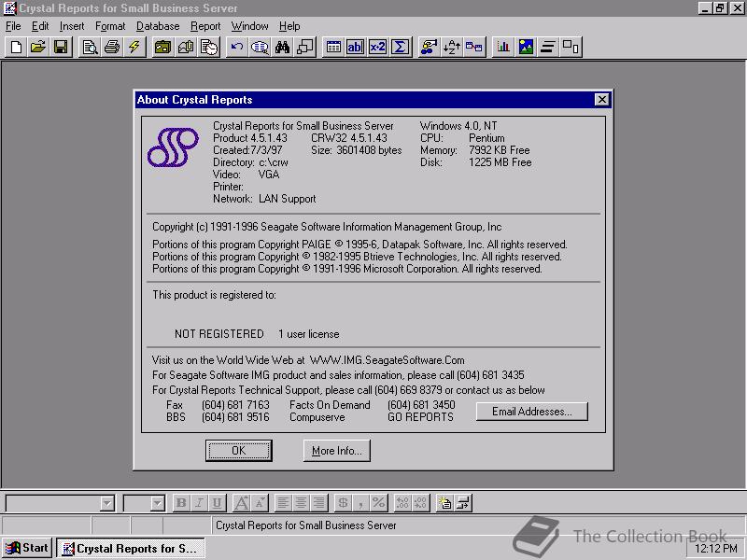Click the More Info... button
747x560 pixels.
pos(337,451)
